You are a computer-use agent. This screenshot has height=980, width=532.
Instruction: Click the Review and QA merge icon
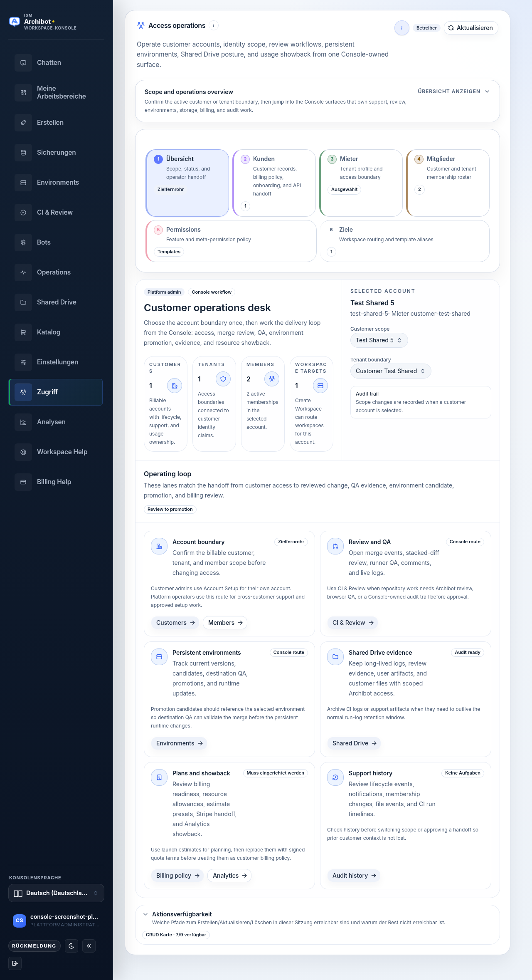[335, 546]
